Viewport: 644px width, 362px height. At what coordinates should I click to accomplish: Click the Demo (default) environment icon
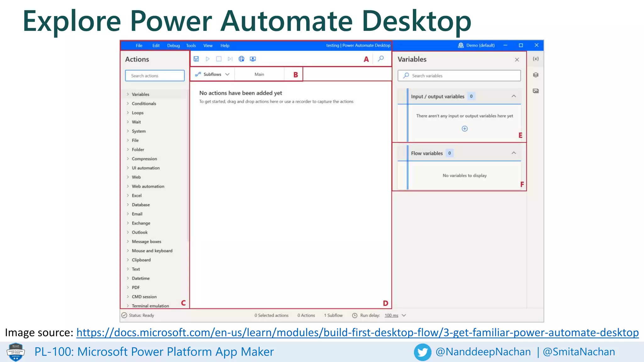point(461,45)
